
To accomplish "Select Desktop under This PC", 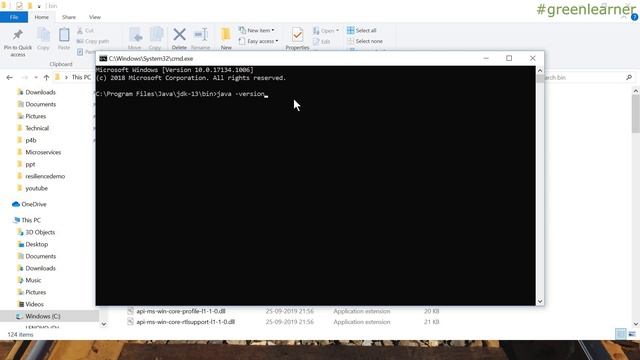I will pyautogui.click(x=36, y=244).
